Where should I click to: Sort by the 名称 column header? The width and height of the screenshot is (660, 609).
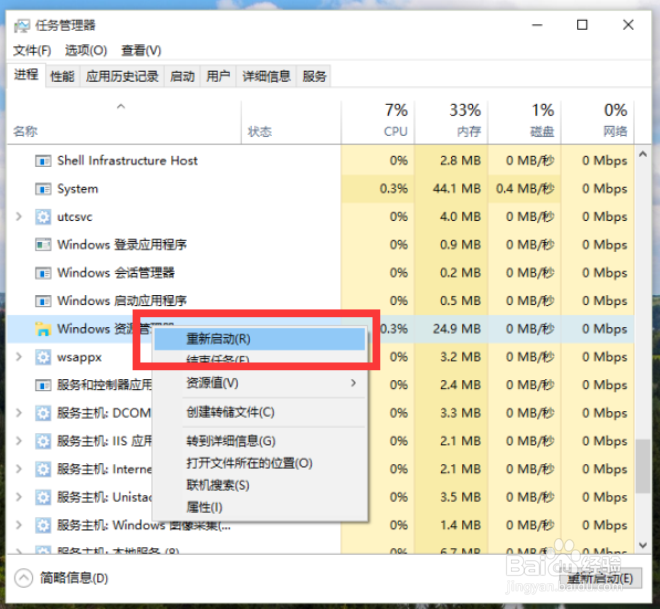pos(124,122)
